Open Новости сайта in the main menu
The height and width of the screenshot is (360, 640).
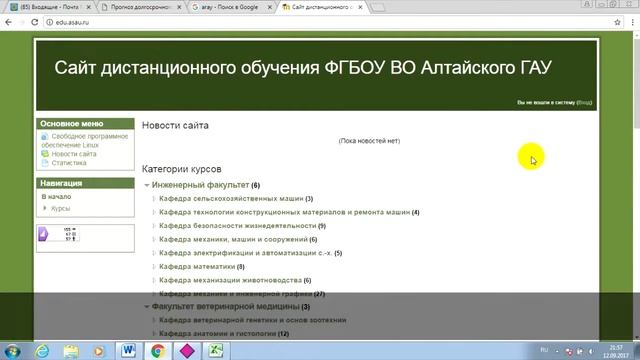(74, 154)
